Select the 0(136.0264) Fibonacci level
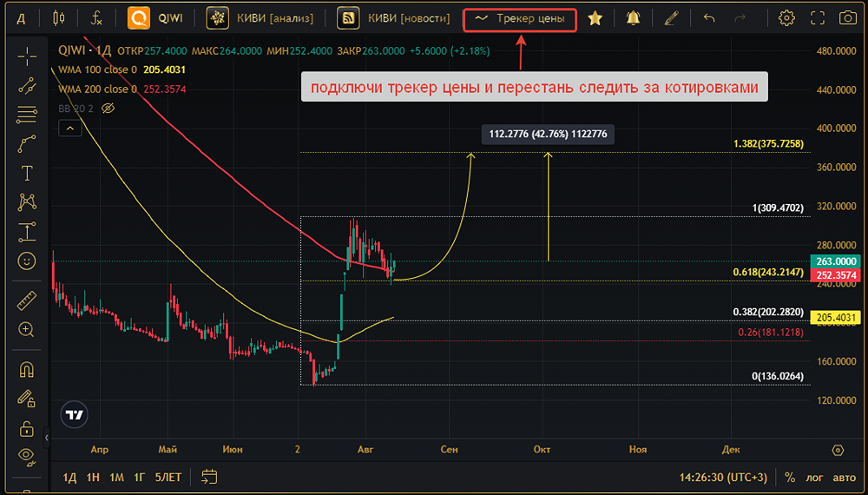 click(777, 377)
